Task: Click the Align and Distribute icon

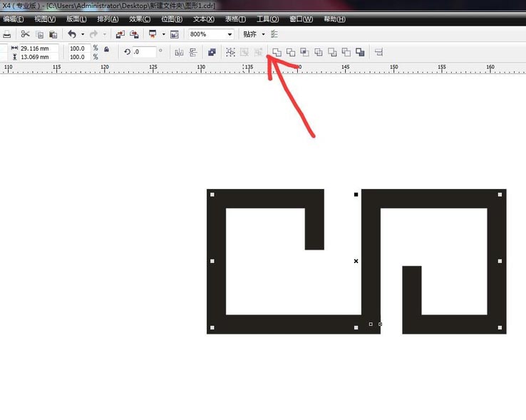Action: click(378, 52)
